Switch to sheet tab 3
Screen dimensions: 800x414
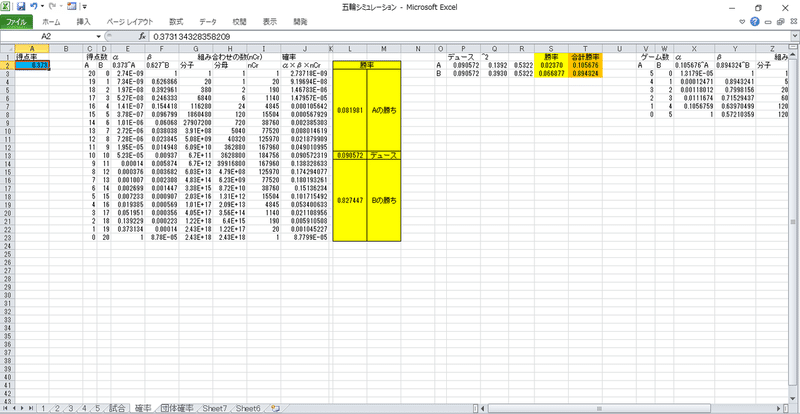click(70, 408)
